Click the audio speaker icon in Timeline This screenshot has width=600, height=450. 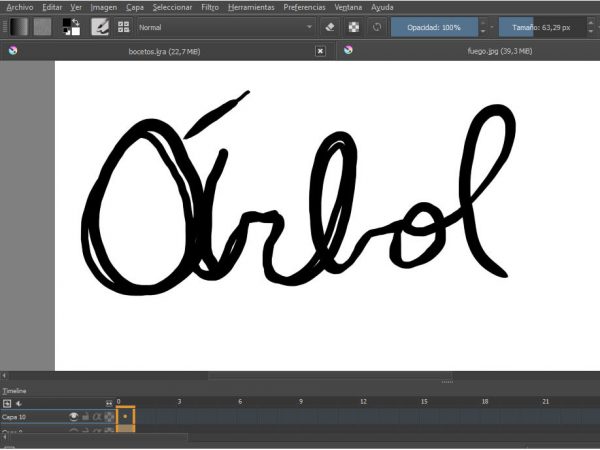pos(19,403)
